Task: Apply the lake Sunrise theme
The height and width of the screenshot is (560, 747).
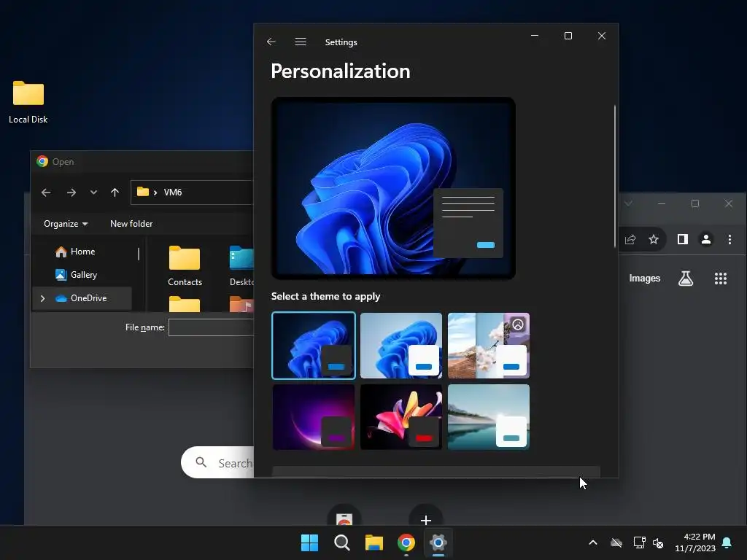Action: click(489, 417)
